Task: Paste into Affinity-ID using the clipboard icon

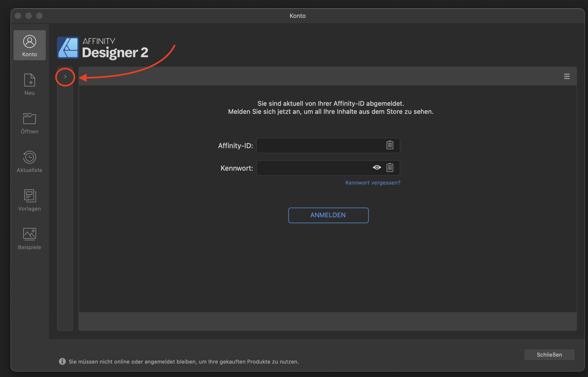Action: (390, 145)
